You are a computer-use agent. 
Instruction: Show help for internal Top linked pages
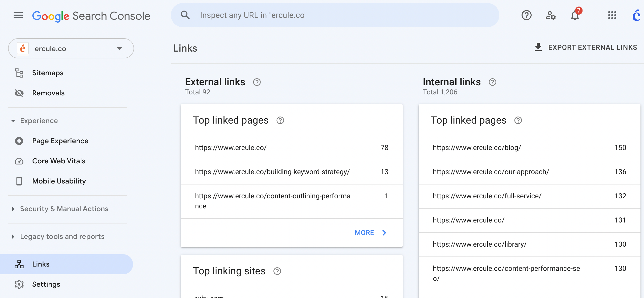click(x=518, y=121)
